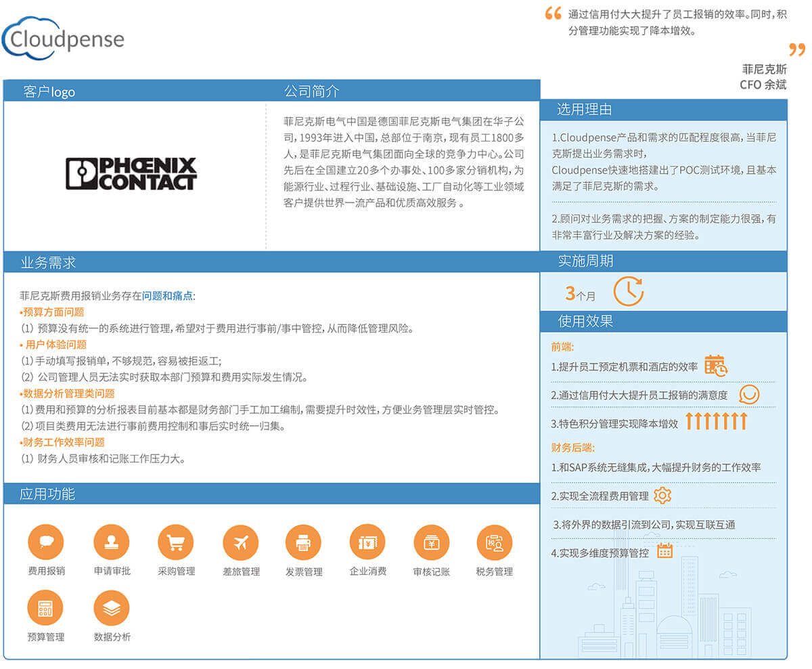Click the reason starting with 1.Cloudpense产品和需求
The image size is (812, 669).
coord(664,162)
